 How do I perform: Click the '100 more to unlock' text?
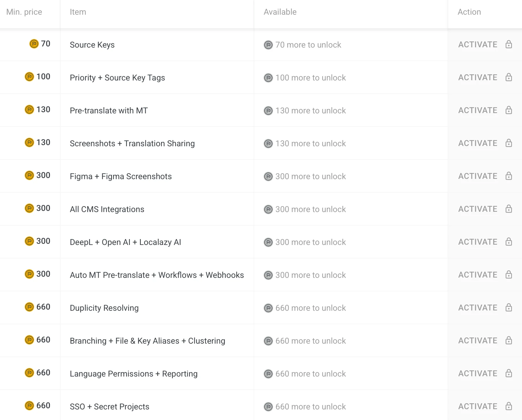(x=310, y=78)
